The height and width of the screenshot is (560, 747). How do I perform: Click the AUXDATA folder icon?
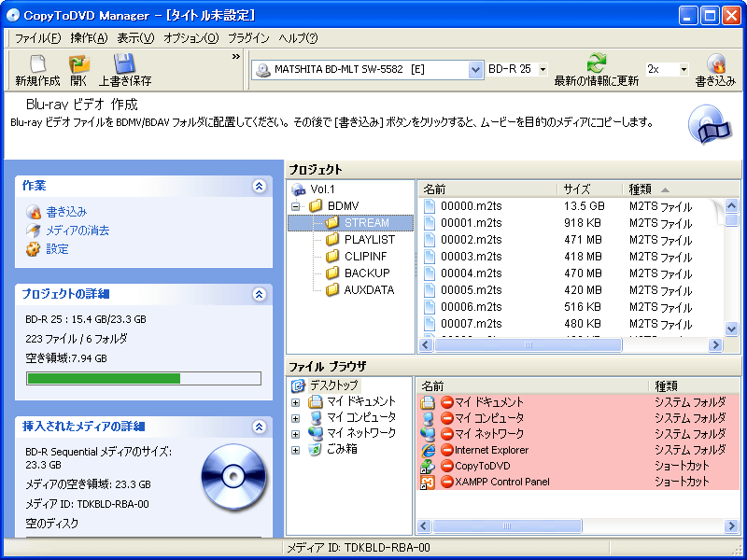[332, 289]
